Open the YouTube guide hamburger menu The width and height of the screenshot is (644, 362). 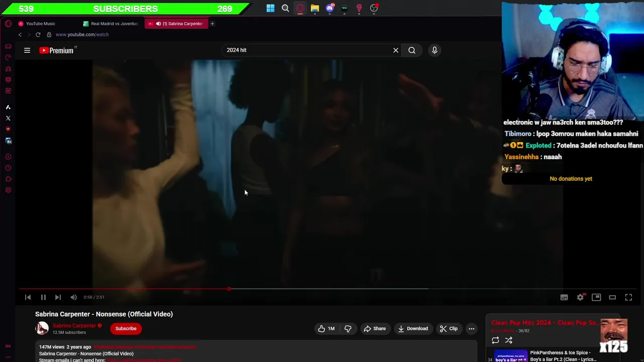tap(27, 50)
